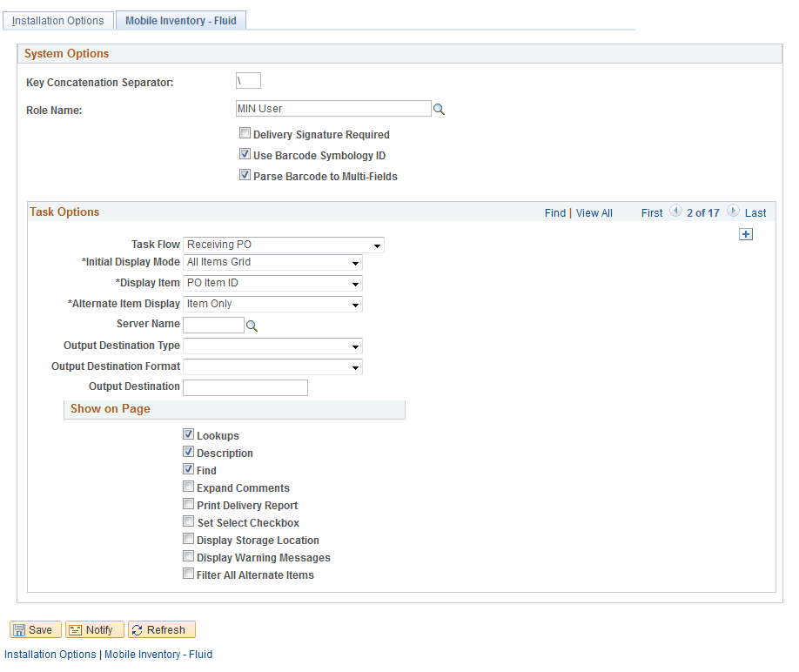The image size is (799, 672).
Task: Click the Notify button with envelope icon
Action: (x=94, y=629)
